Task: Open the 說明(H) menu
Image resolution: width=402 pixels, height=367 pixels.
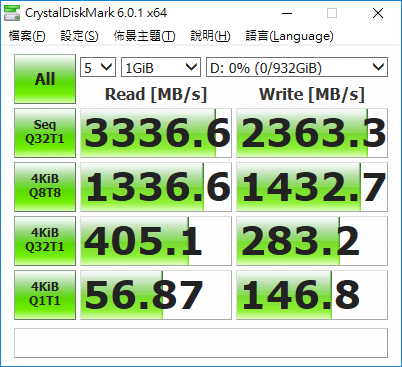Action: pos(210,36)
